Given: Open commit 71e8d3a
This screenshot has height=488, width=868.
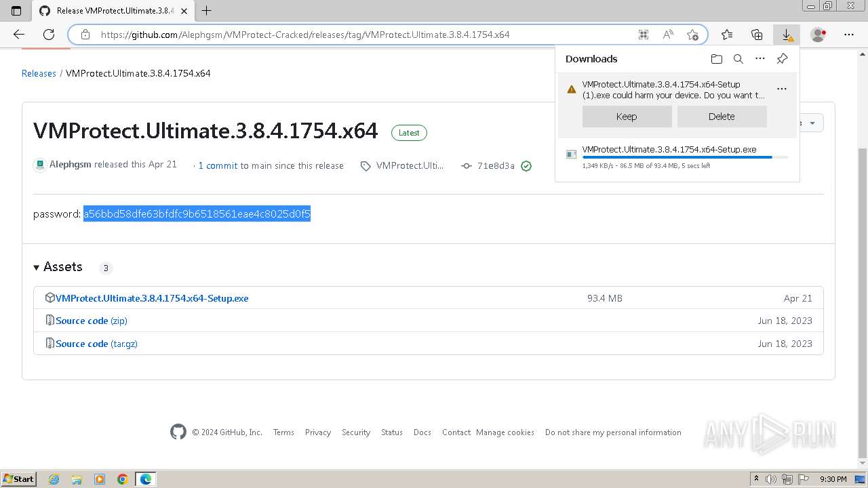Looking at the screenshot, I should tap(496, 165).
